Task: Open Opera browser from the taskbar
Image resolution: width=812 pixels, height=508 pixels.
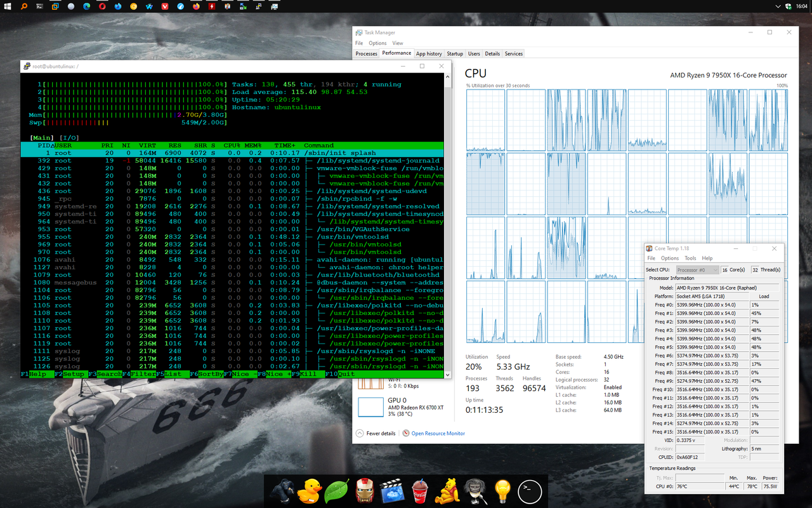Action: (x=101, y=6)
